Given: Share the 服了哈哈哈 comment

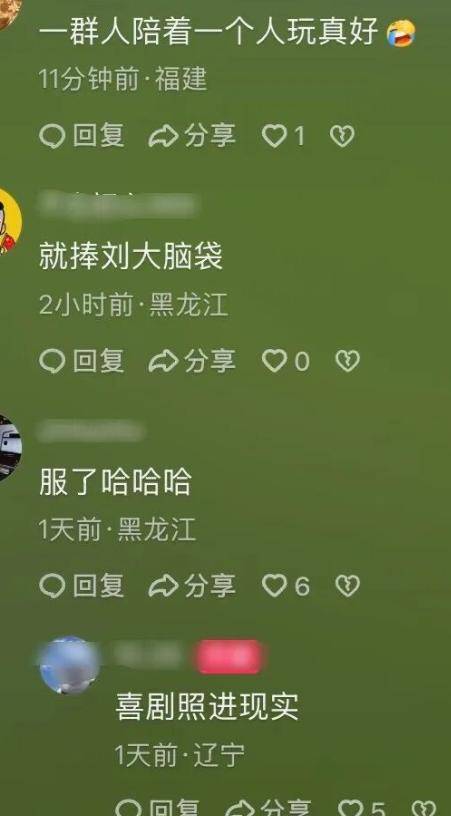Looking at the screenshot, I should coord(192,586).
